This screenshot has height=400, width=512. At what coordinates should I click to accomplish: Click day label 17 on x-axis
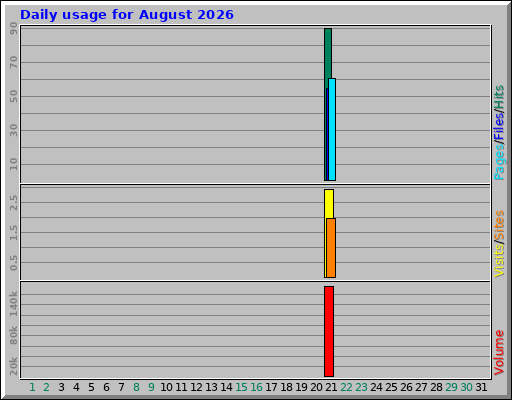(x=271, y=387)
